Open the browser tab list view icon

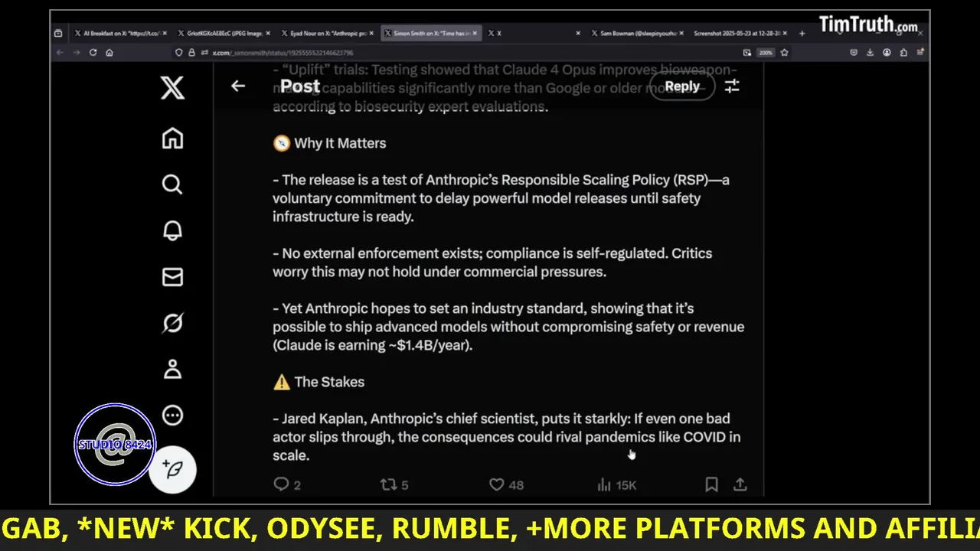(x=58, y=34)
